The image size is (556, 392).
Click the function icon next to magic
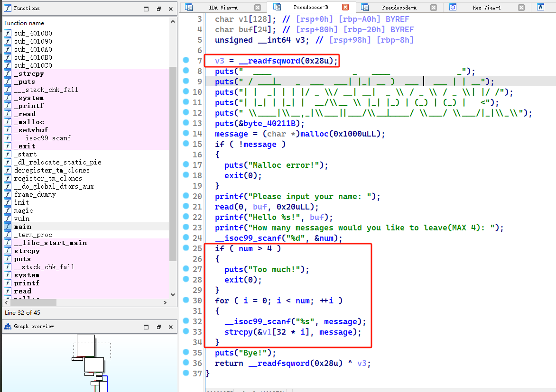(8, 210)
